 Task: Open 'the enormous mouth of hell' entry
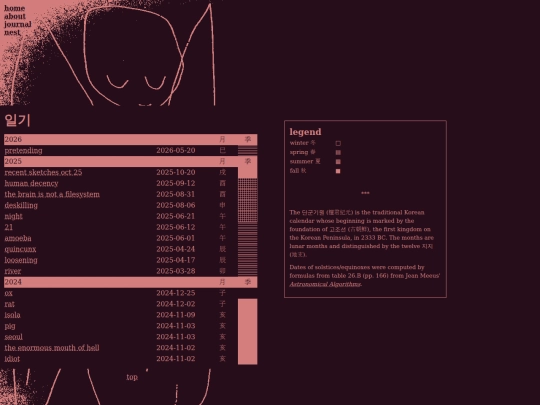(52, 348)
